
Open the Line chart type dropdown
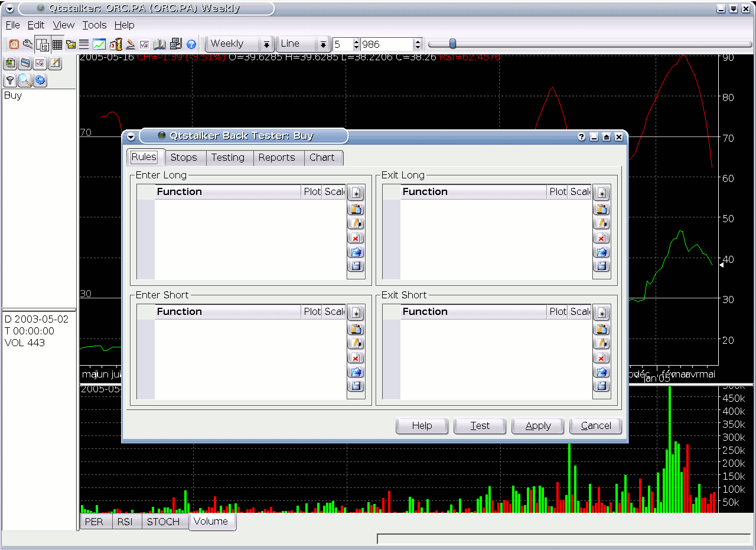click(x=304, y=44)
